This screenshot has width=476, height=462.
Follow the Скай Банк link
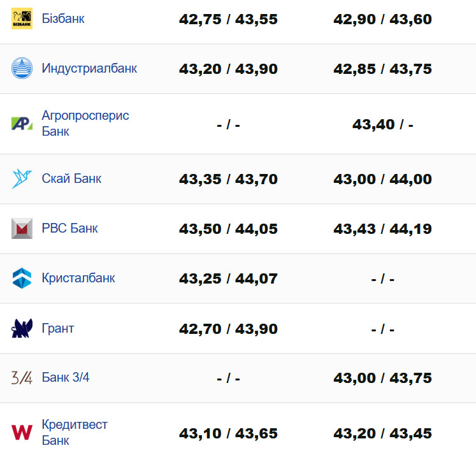(71, 178)
